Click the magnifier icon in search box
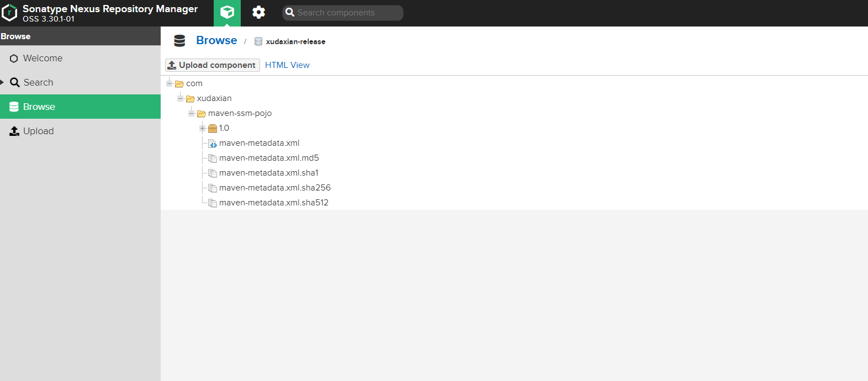The width and height of the screenshot is (868, 381). pyautogui.click(x=290, y=13)
